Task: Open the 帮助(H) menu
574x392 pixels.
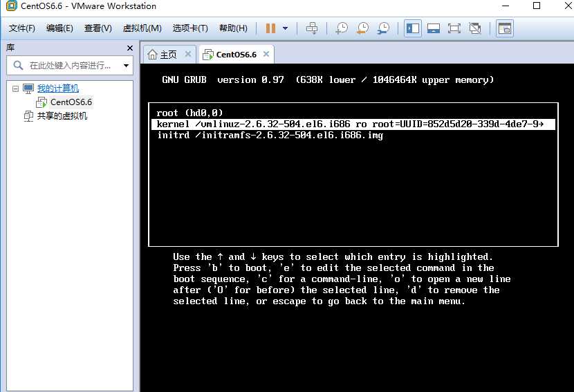Action: click(233, 28)
